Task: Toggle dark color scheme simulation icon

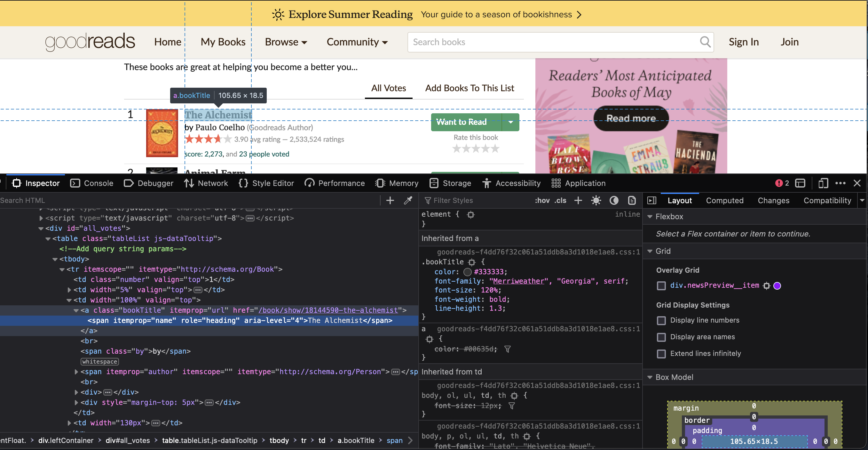Action: click(x=614, y=201)
